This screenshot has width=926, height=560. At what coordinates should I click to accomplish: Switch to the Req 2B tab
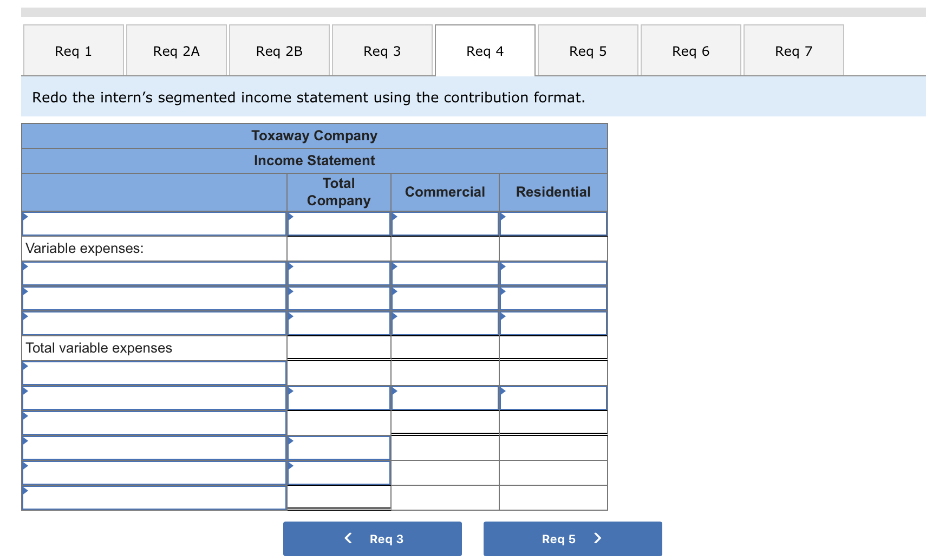pyautogui.click(x=279, y=50)
